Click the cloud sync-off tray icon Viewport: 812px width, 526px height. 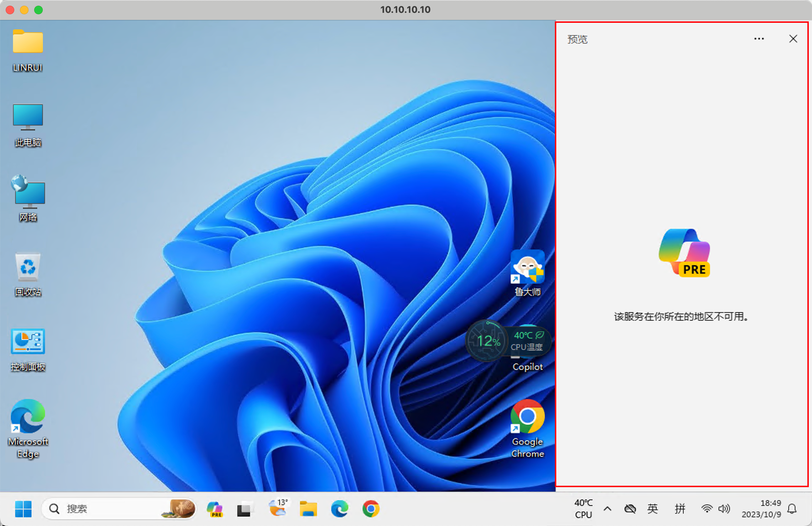[630, 509]
